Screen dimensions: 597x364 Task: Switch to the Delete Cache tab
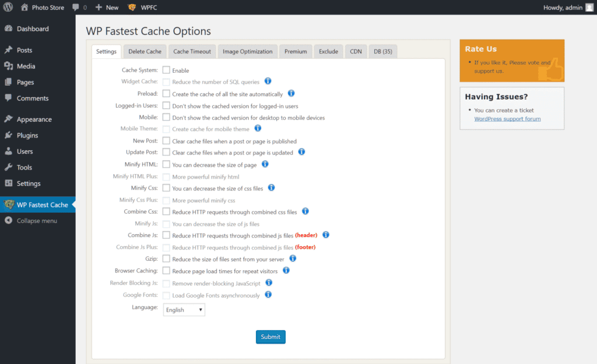145,51
